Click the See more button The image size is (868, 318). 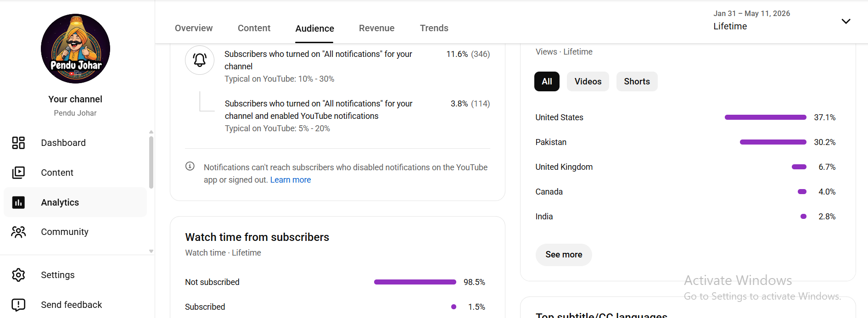click(x=564, y=255)
